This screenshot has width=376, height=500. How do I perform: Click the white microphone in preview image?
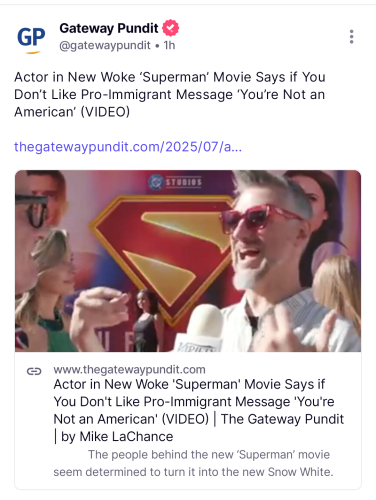coord(202,328)
